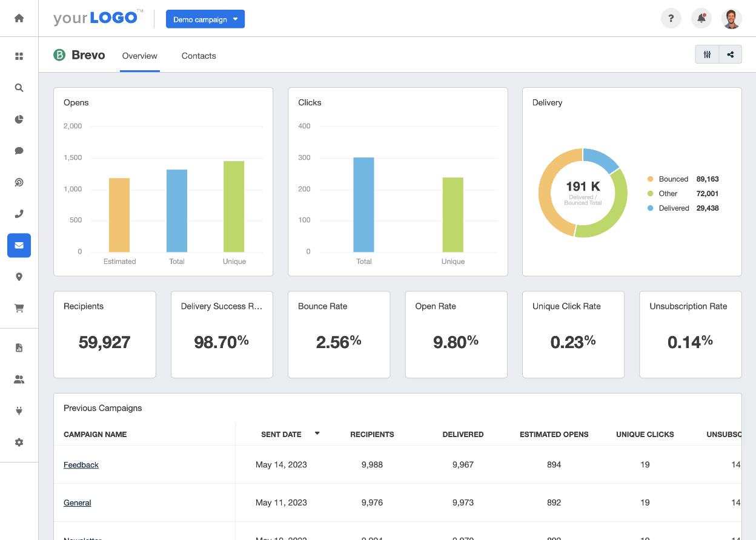This screenshot has height=540, width=756.
Task: Open the General campaign link
Action: pos(78,502)
